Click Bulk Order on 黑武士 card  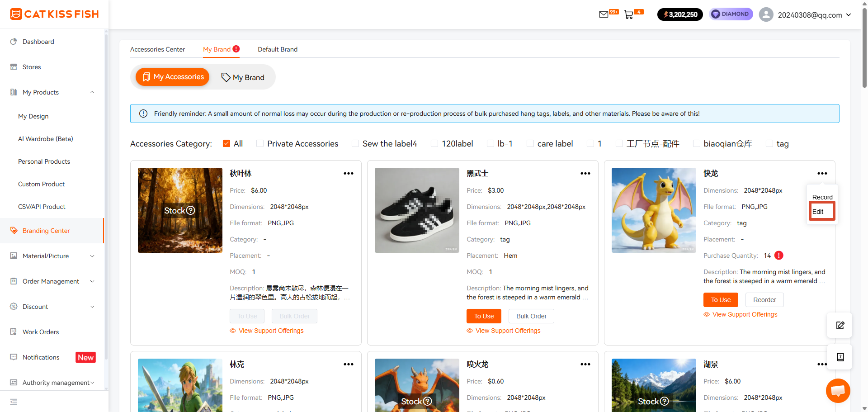point(532,316)
